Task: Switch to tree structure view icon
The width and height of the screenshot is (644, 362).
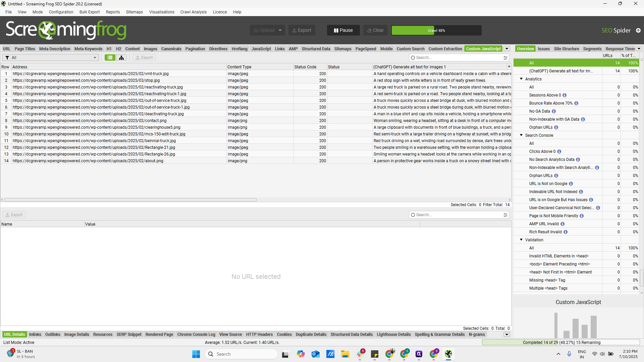Action: (121, 58)
